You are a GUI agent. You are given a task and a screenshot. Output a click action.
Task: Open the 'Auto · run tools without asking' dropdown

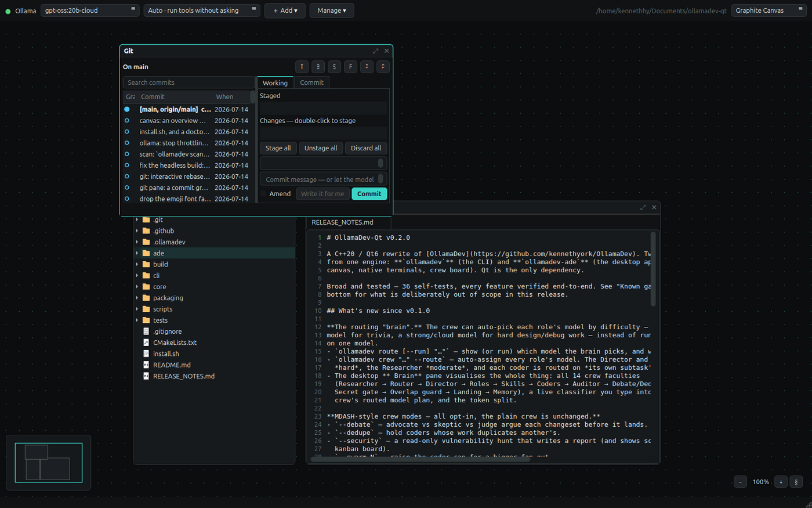coord(202,10)
